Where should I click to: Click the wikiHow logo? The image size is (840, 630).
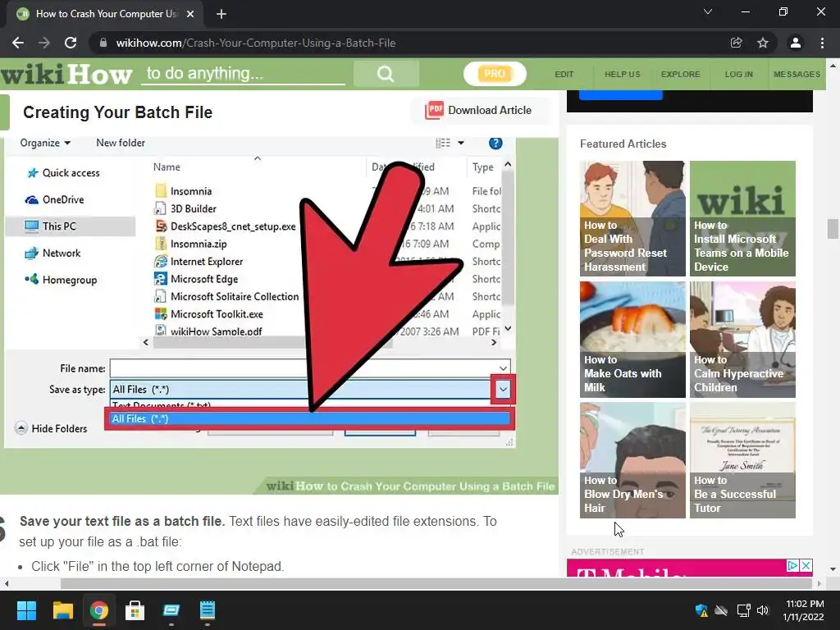(66, 74)
